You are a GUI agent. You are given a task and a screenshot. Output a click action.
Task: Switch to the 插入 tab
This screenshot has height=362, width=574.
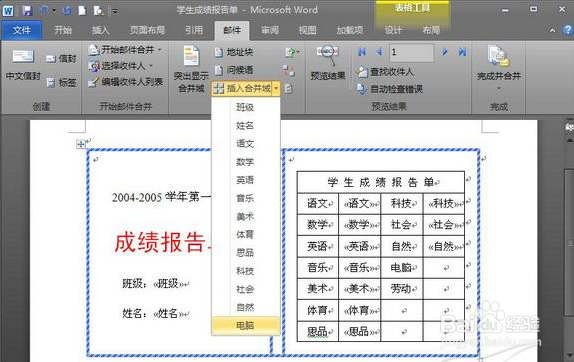click(x=100, y=30)
